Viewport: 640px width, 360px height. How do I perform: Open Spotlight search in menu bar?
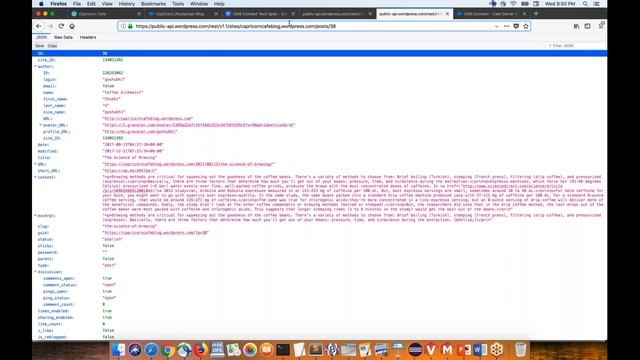tap(585, 4)
